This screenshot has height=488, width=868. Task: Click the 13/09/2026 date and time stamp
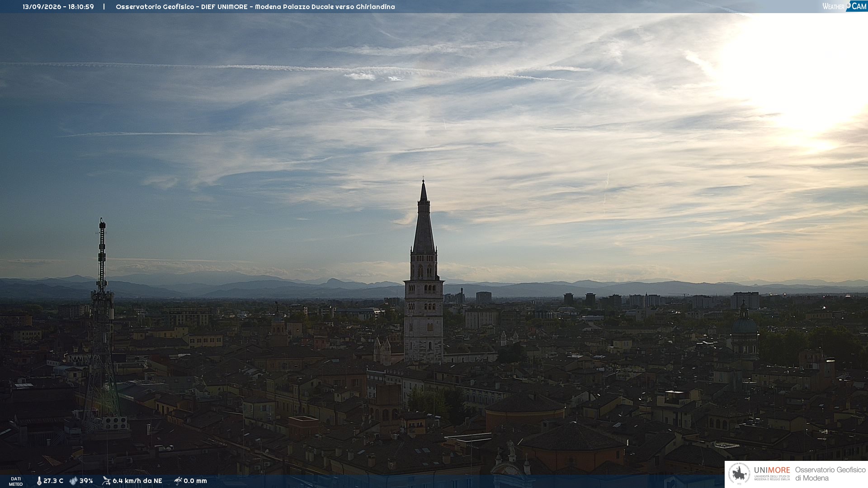[x=58, y=7]
